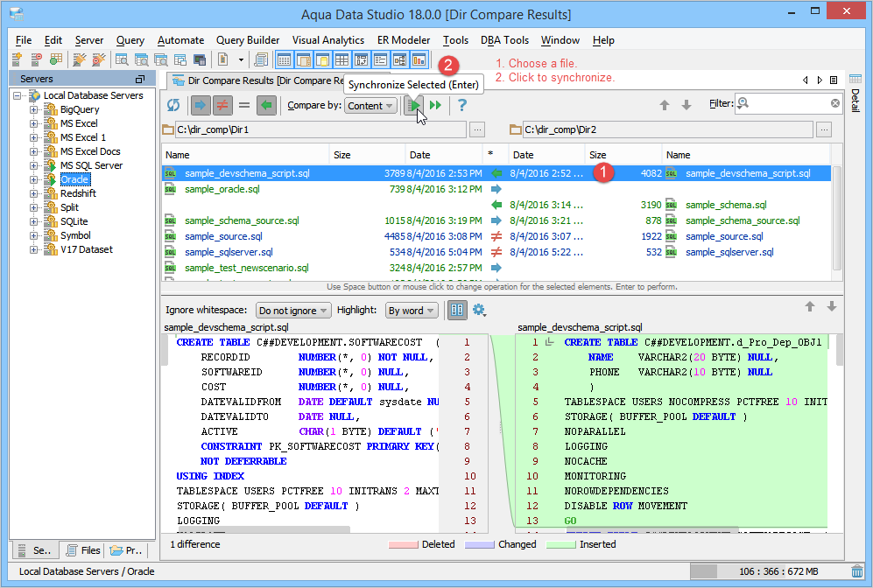The width and height of the screenshot is (873, 588).
Task: Open the help question mark icon
Action: click(462, 105)
